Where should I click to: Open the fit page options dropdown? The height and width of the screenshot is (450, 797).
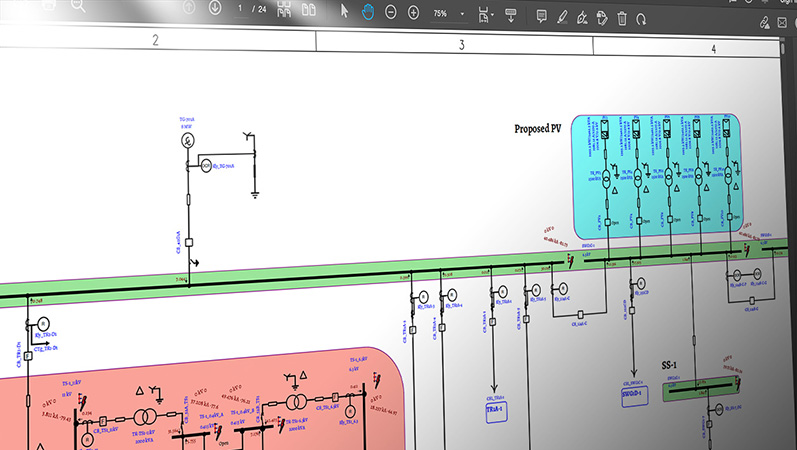(485, 15)
